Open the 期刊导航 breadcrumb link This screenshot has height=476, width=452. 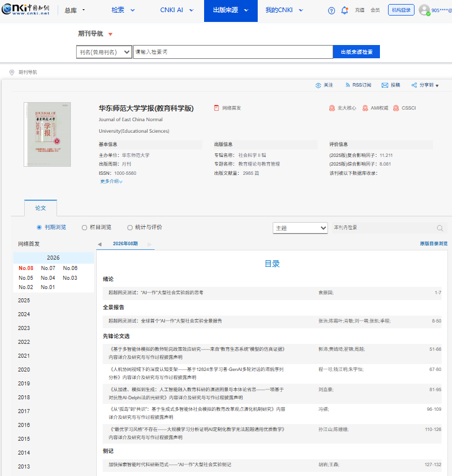click(28, 72)
